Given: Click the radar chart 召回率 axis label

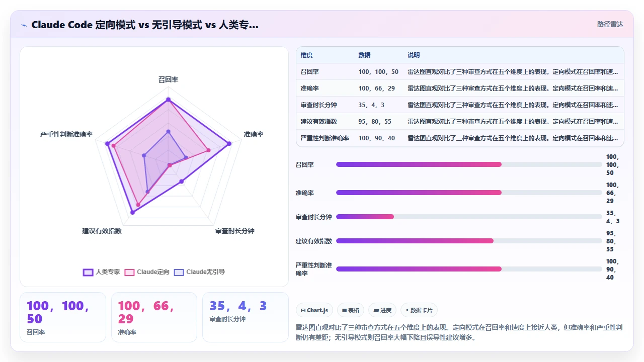Looking at the screenshot, I should click(x=168, y=80).
